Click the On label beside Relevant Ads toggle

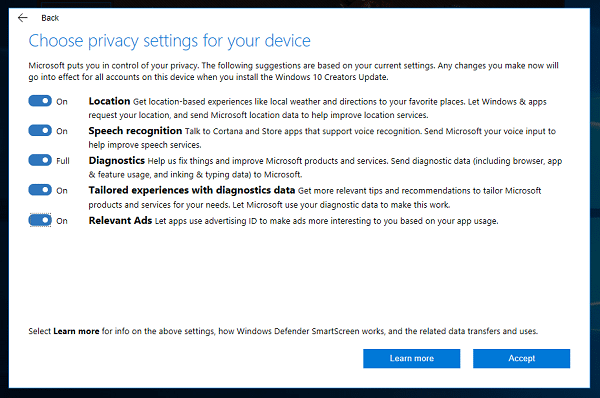[62, 221]
